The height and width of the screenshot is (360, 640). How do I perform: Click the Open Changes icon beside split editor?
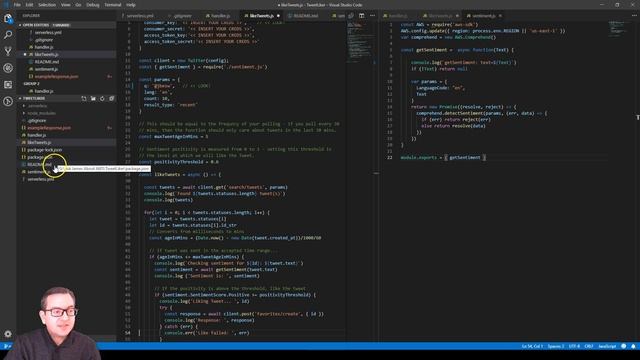click(351, 16)
